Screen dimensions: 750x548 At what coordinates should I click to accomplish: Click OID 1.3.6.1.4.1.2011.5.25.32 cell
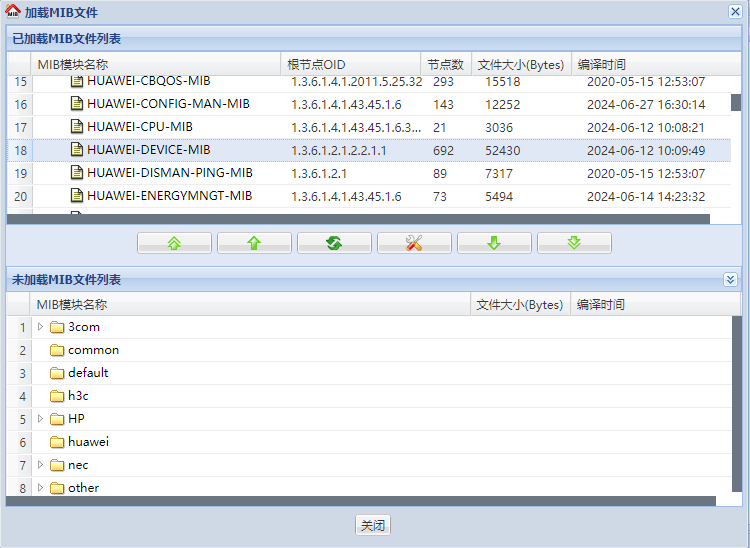point(356,82)
